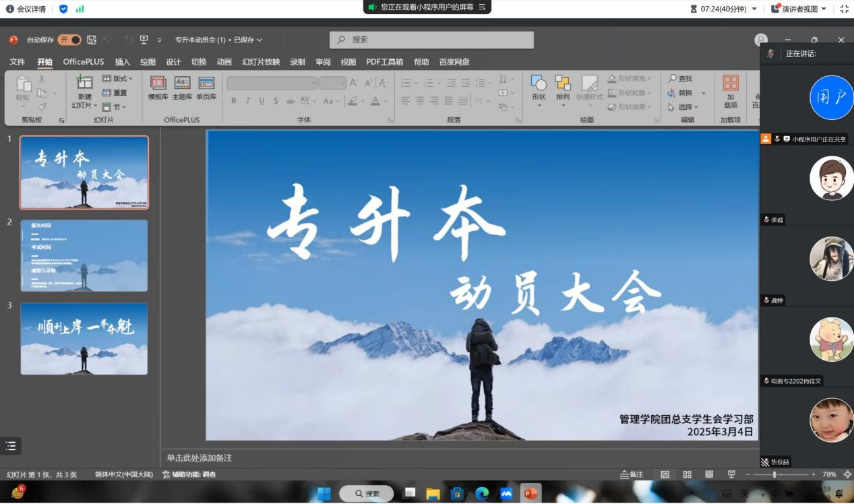Click the 重置 reset slide button
The image size is (854, 504).
[x=115, y=93]
